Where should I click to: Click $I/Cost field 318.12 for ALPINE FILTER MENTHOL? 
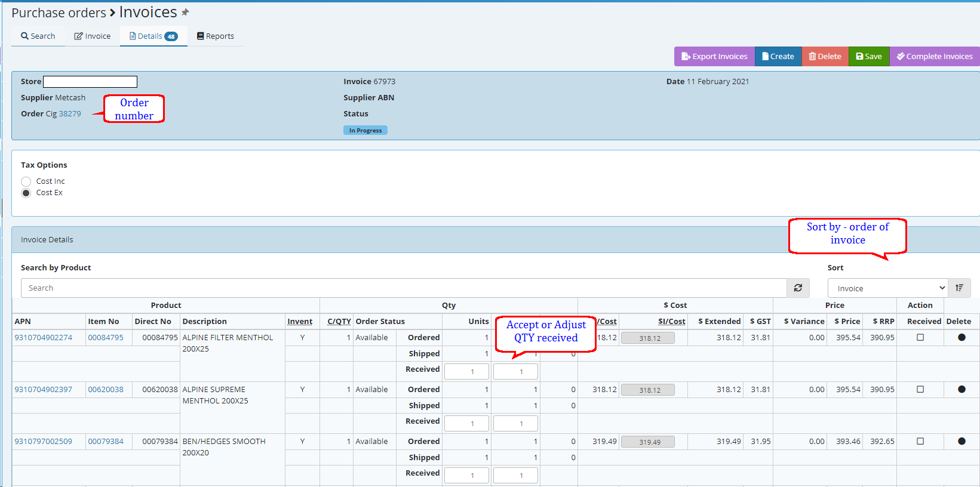[648, 338]
